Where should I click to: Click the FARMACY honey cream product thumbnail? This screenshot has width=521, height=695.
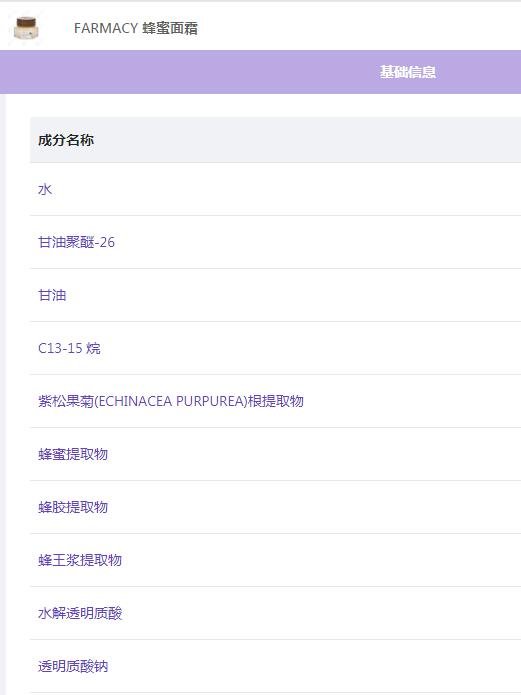pos(26,28)
